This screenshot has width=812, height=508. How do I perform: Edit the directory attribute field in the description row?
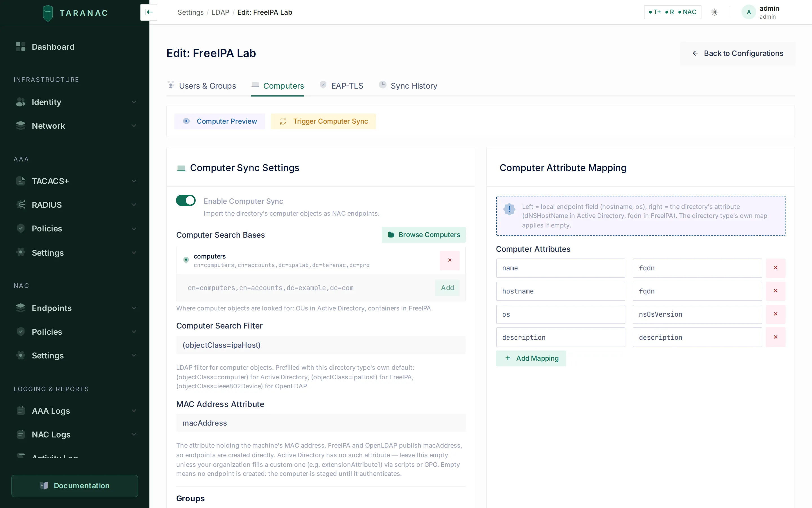point(697,337)
